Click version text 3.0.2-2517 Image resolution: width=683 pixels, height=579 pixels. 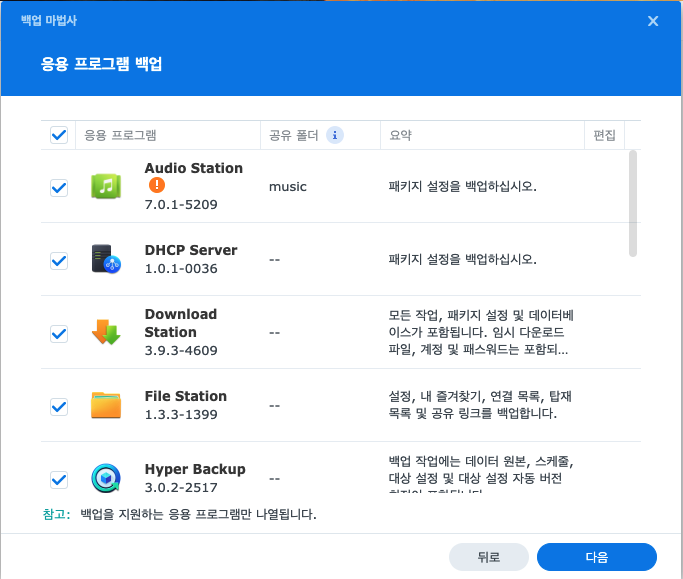tap(181, 488)
